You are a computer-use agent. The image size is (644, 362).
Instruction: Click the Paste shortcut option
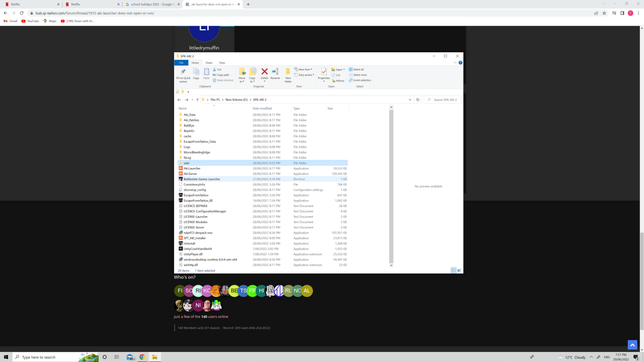click(223, 80)
